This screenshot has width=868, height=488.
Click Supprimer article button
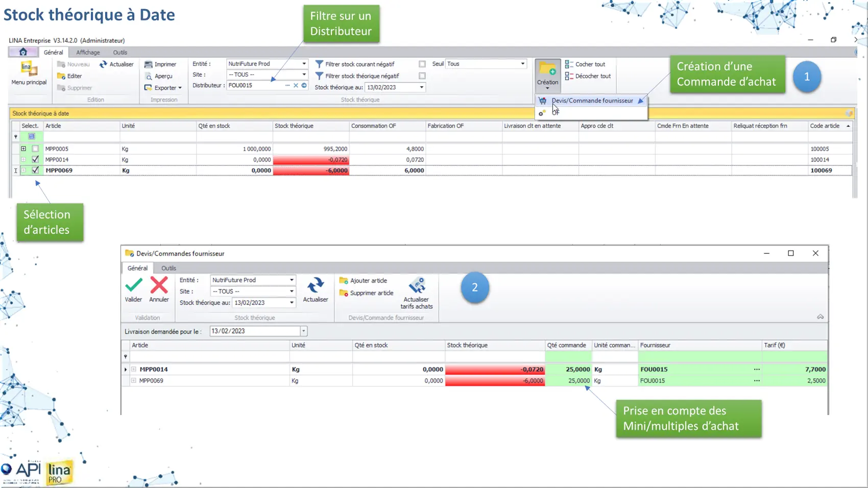point(371,293)
